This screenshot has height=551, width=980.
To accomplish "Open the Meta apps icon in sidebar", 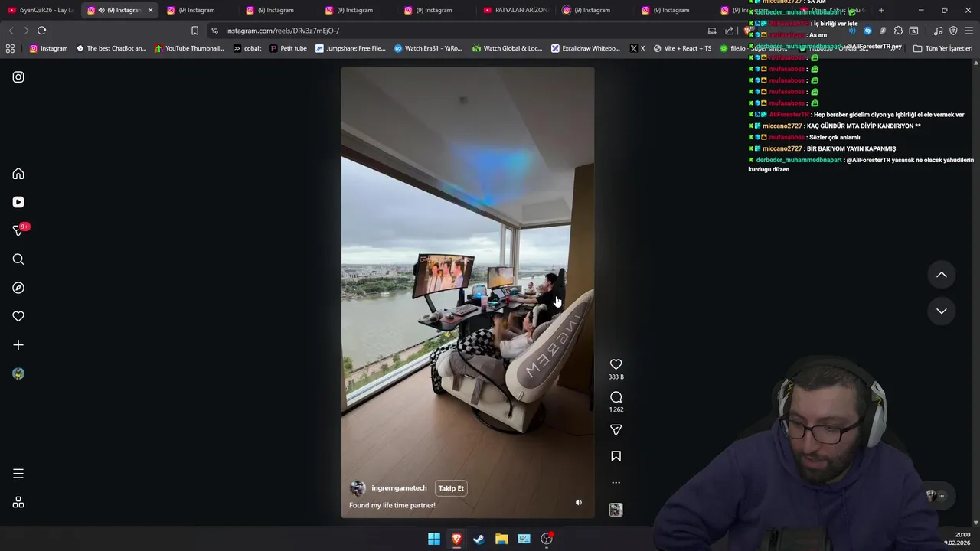I will tap(18, 503).
